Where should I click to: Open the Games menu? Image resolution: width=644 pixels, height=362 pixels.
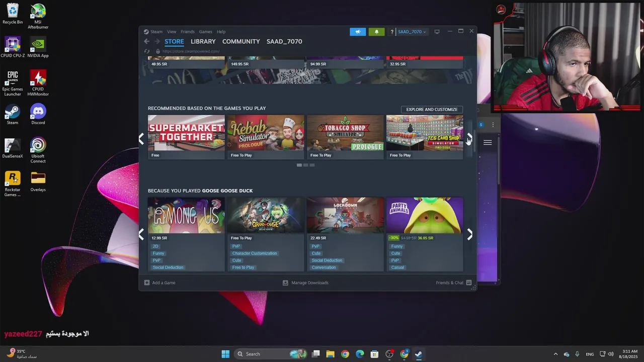coord(205,32)
